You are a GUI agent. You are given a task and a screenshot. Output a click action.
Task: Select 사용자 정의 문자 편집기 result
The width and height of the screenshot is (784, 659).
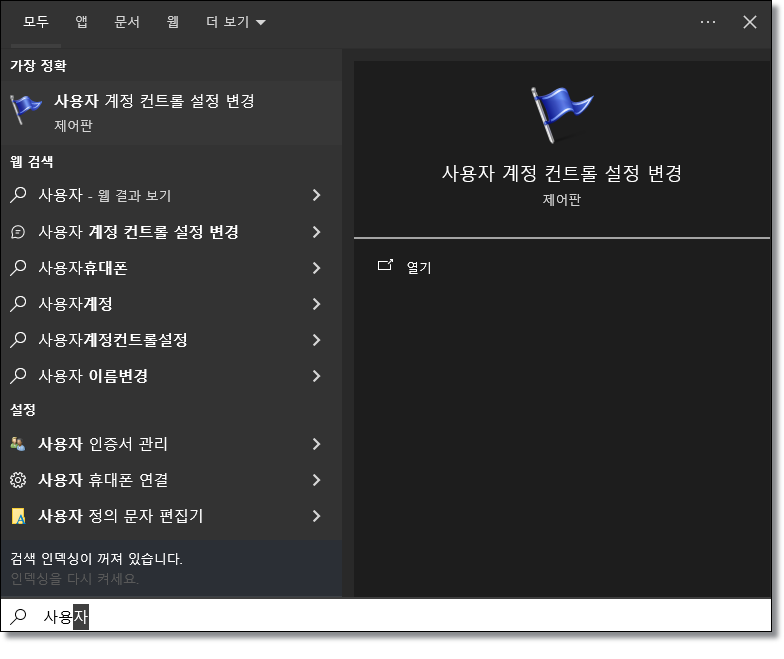point(172,516)
